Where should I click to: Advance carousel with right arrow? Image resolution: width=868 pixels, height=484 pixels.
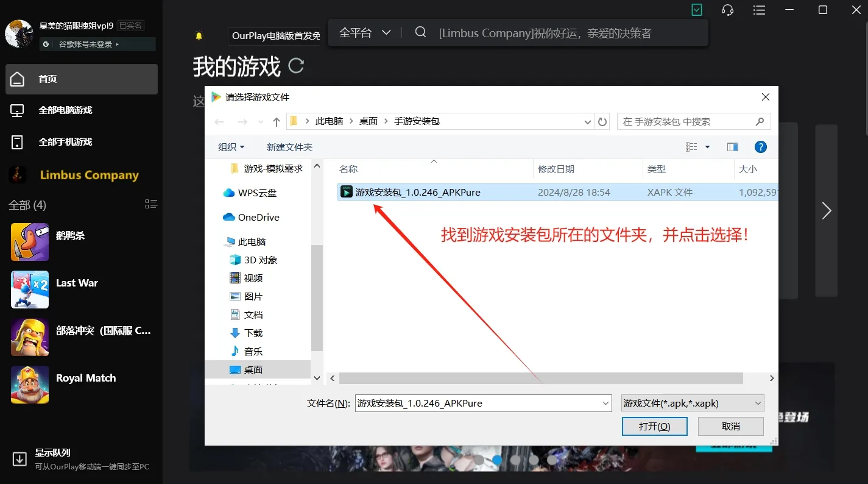point(827,211)
